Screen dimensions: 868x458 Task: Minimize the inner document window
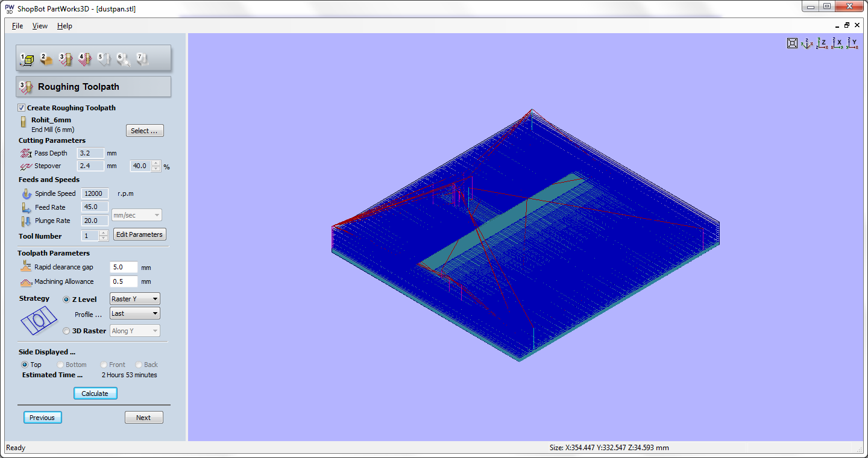(x=837, y=26)
